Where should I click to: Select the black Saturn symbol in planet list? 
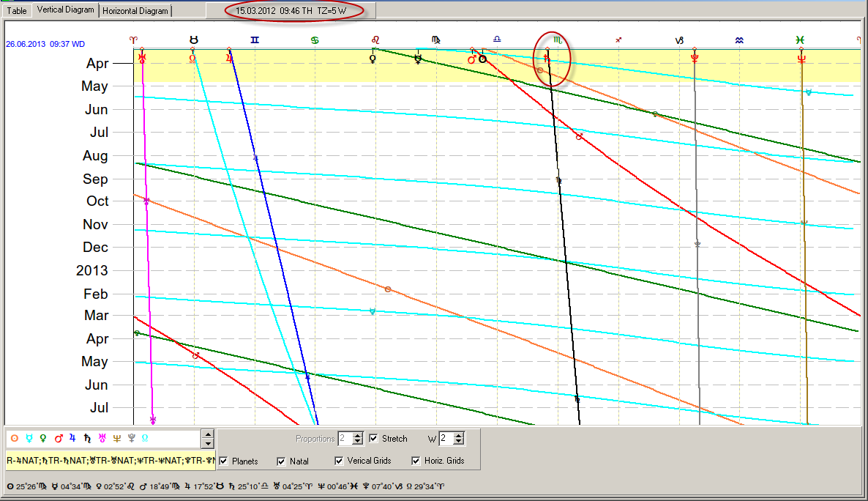coord(88,439)
